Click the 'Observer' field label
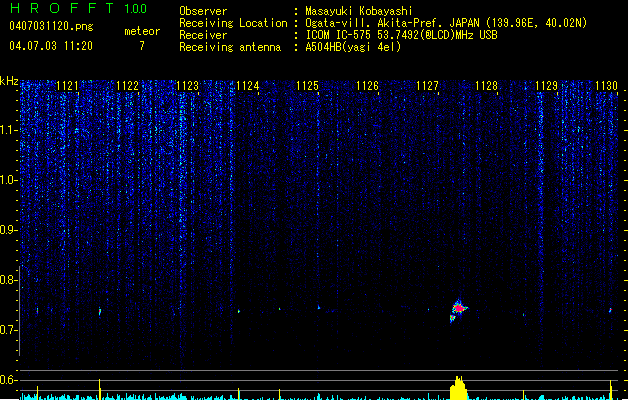Viewport: 629px width, 400px height. pyautogui.click(x=203, y=11)
